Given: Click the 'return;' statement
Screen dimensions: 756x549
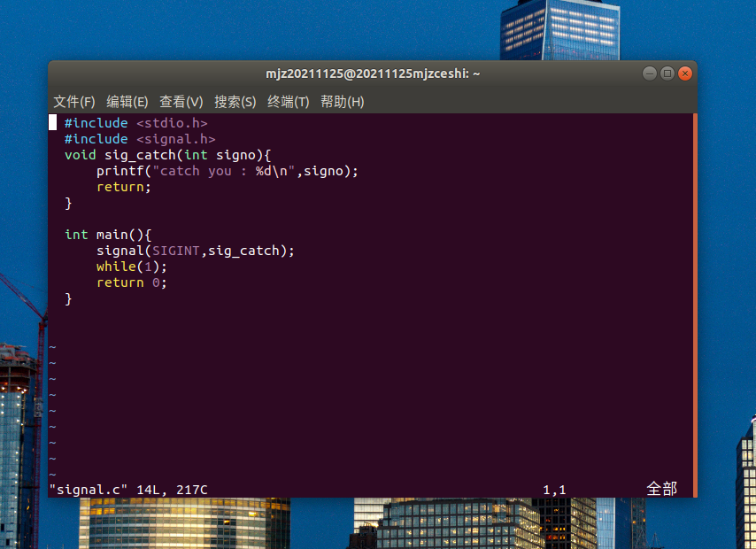Looking at the screenshot, I should pyautogui.click(x=123, y=187).
